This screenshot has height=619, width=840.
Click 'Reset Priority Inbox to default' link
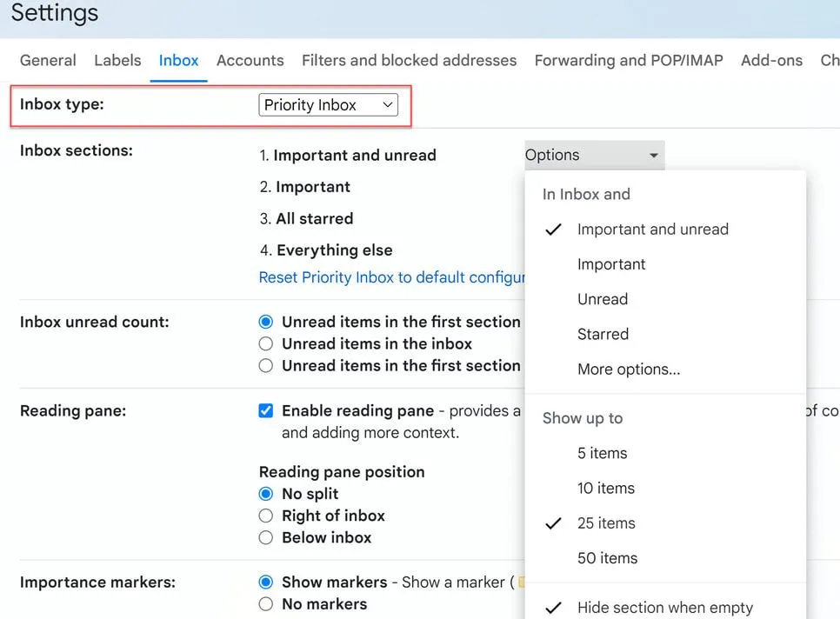[391, 277]
